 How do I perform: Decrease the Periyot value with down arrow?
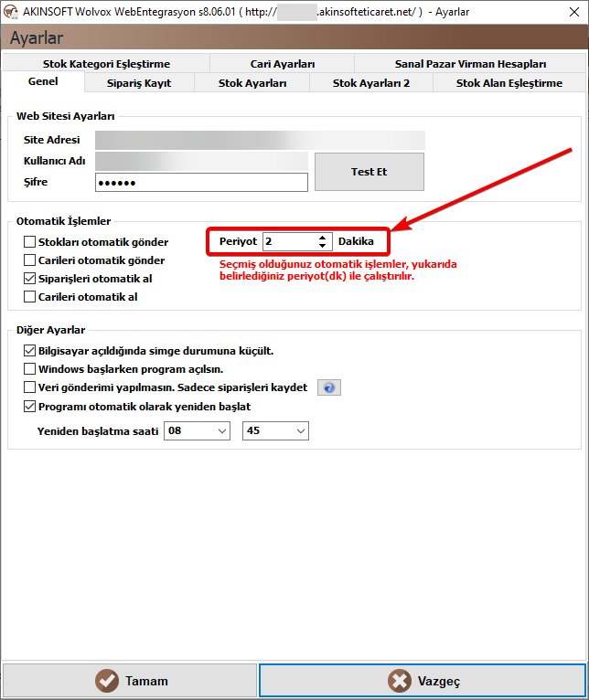point(322,246)
